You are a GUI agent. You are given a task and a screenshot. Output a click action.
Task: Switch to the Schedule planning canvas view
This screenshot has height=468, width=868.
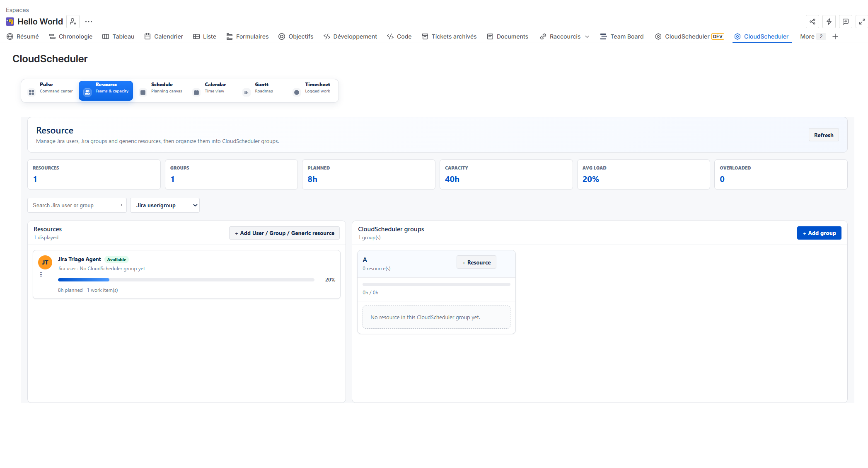pyautogui.click(x=162, y=90)
